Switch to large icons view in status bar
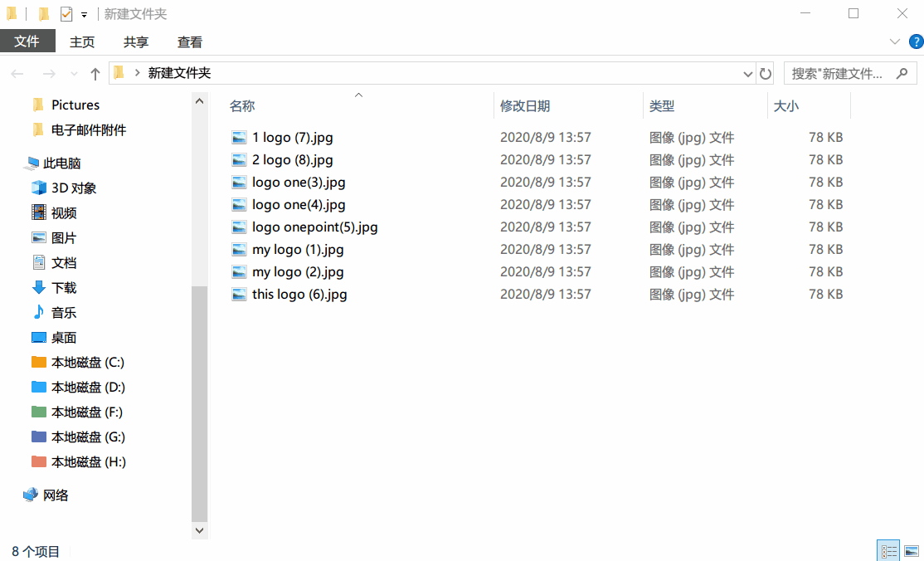Viewport: 924px width, 561px height. pos(911,550)
